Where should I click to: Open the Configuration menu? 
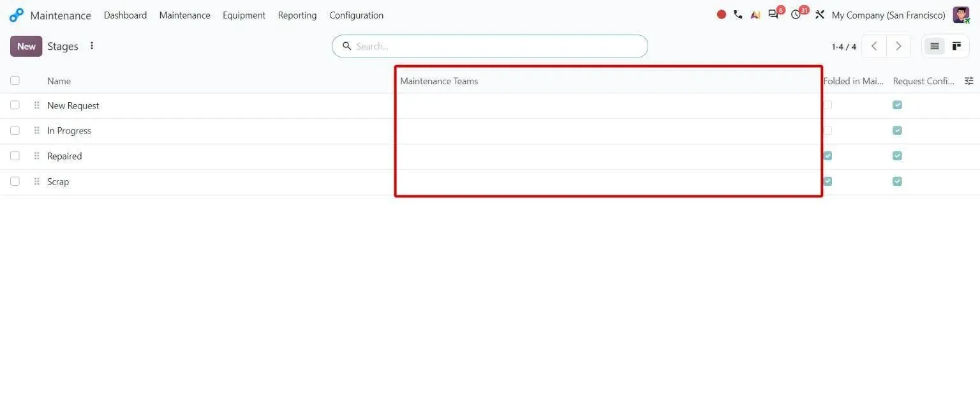tap(356, 15)
